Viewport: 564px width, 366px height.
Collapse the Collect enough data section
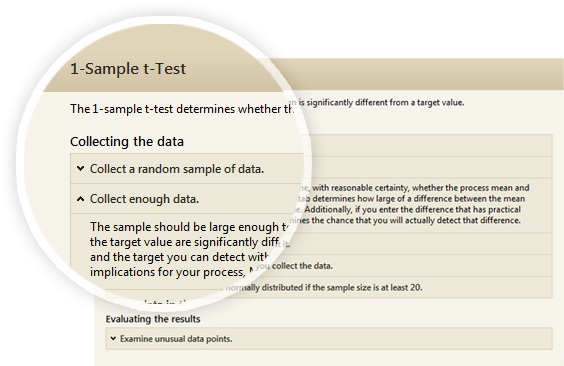187,198
